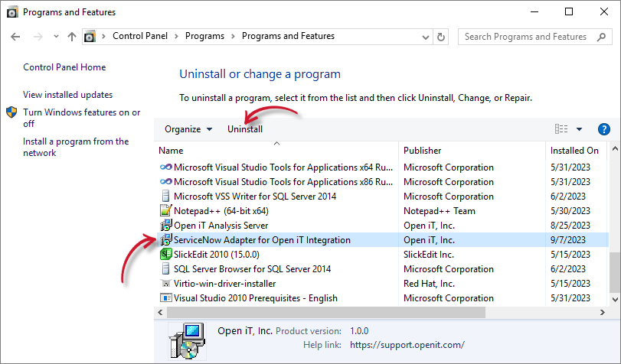The image size is (621, 364).
Task: Click Notepad++ Team publisher cell
Action: click(x=440, y=211)
